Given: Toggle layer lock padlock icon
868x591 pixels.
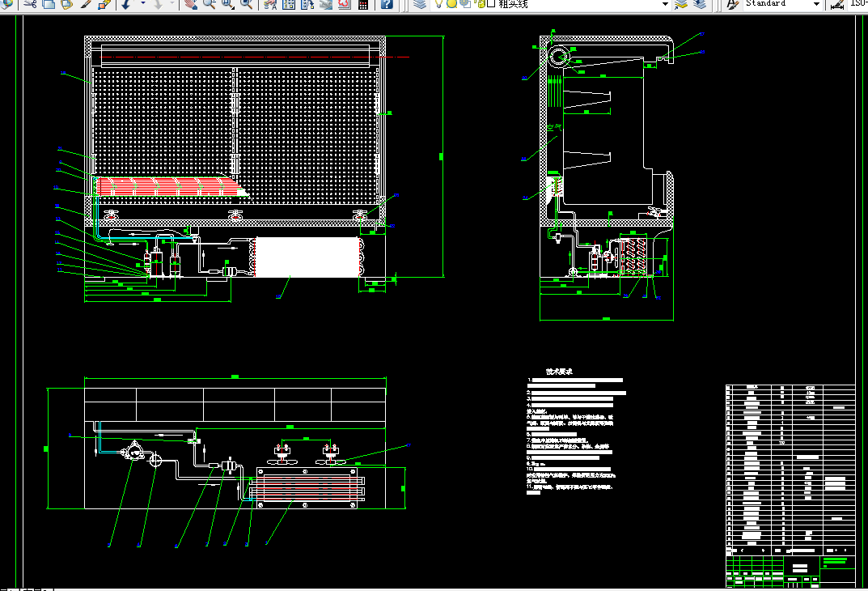Looking at the screenshot, I should point(479,4).
